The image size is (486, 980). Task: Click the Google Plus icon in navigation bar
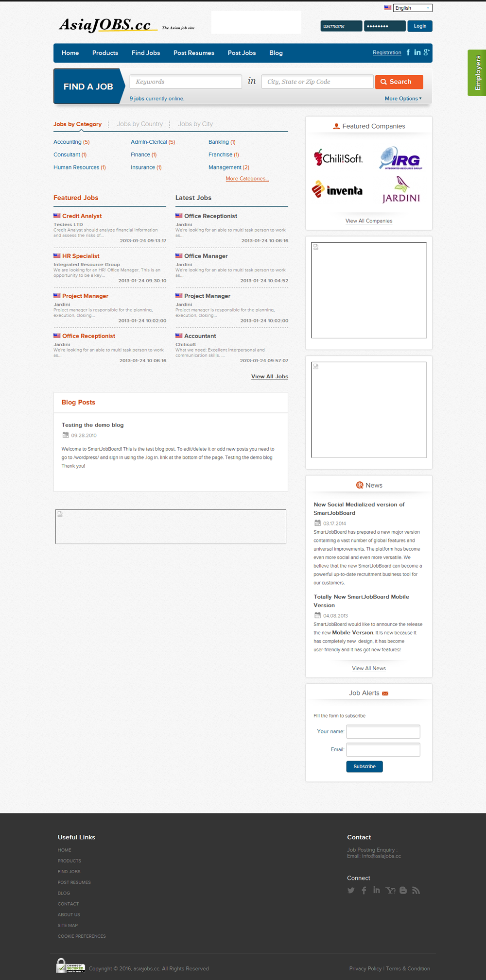click(426, 52)
